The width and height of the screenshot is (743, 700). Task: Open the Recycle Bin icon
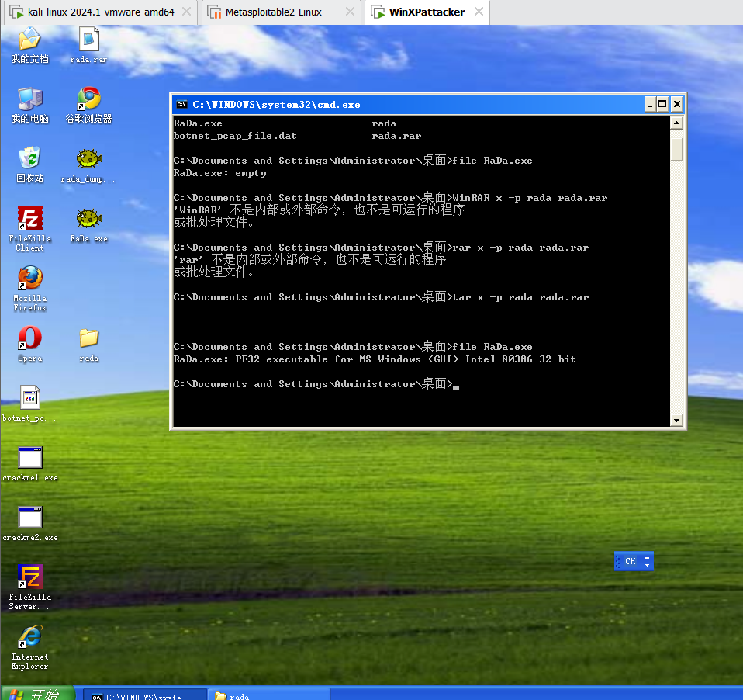(x=29, y=158)
